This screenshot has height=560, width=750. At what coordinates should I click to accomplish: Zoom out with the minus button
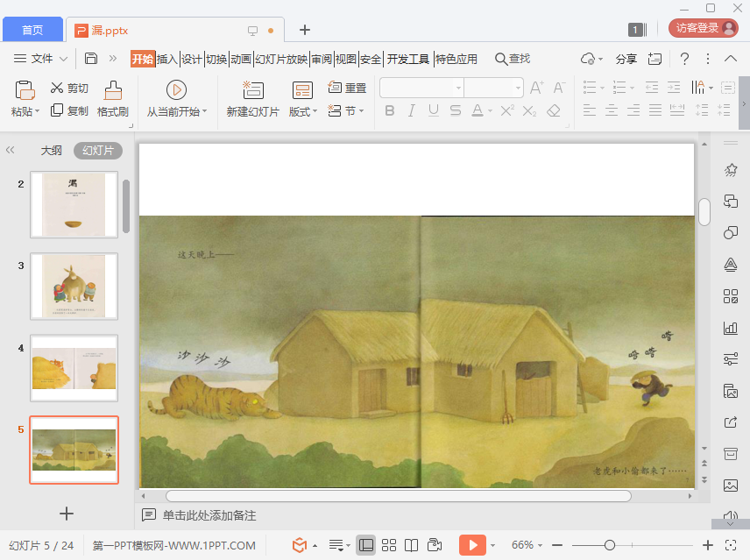[x=557, y=545]
